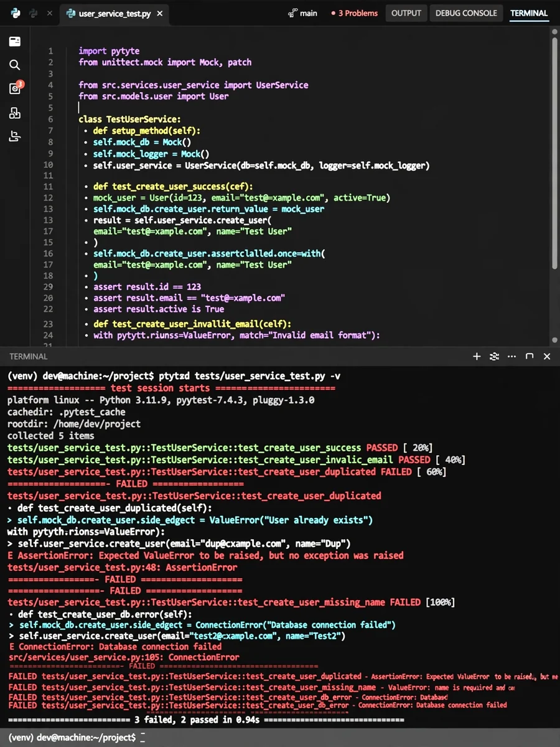Click the editor vertical scrollbar
The width and height of the screenshot is (560, 747).
click(x=554, y=153)
